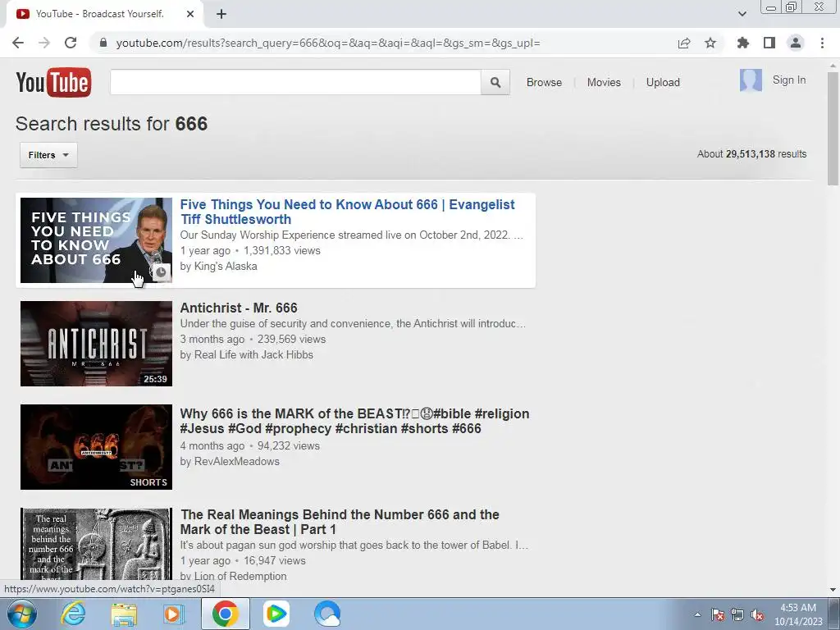Open the Chrome profile avatar icon
840x630 pixels.
[796, 43]
